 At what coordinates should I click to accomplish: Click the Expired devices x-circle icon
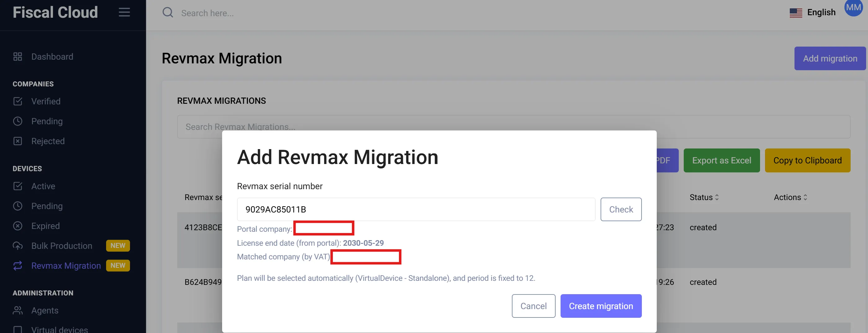click(x=17, y=226)
